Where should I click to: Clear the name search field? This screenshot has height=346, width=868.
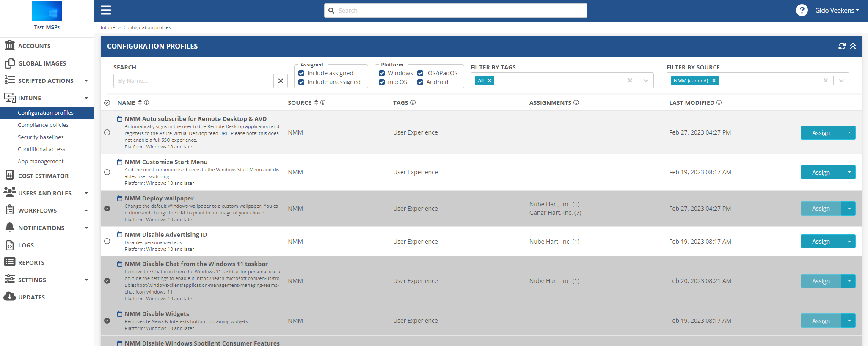(x=281, y=81)
